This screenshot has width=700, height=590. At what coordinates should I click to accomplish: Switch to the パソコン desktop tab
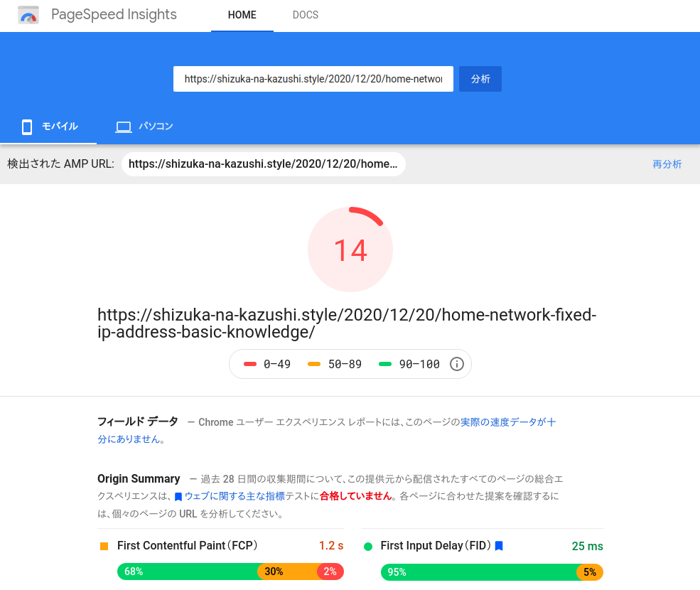click(144, 127)
